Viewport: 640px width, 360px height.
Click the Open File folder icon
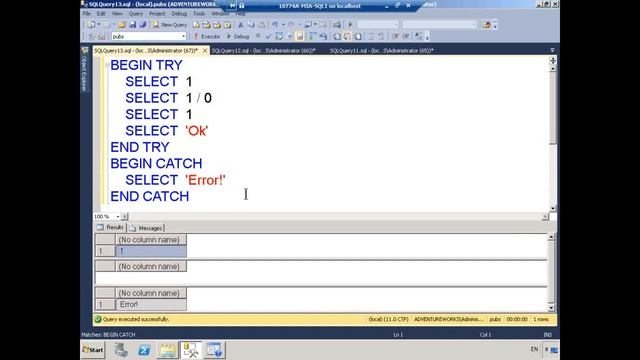pyautogui.click(x=122, y=25)
